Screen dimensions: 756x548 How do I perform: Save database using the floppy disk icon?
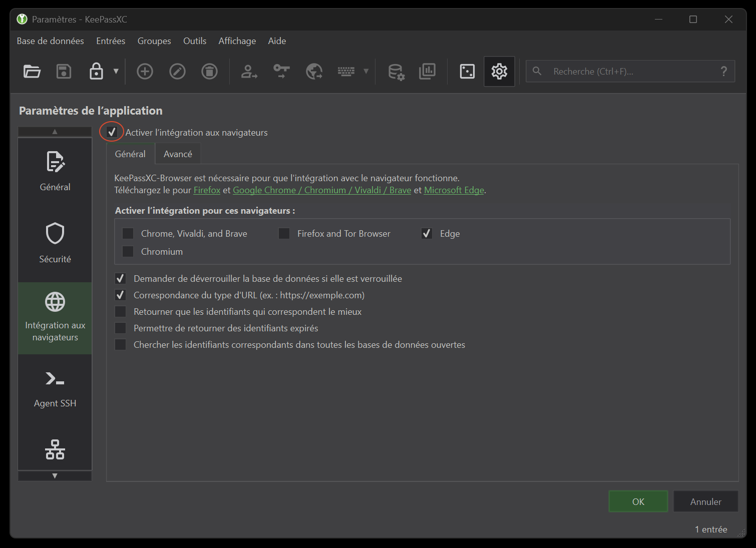[x=64, y=72]
